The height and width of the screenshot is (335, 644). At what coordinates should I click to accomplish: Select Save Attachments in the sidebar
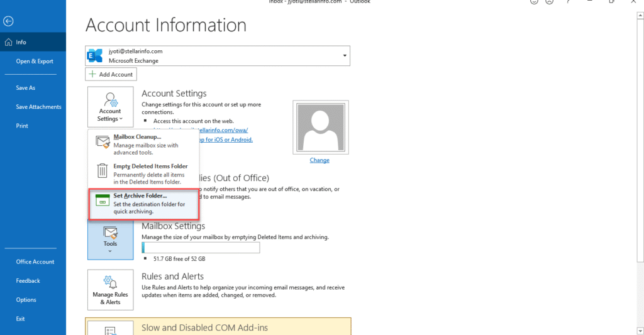click(x=38, y=107)
